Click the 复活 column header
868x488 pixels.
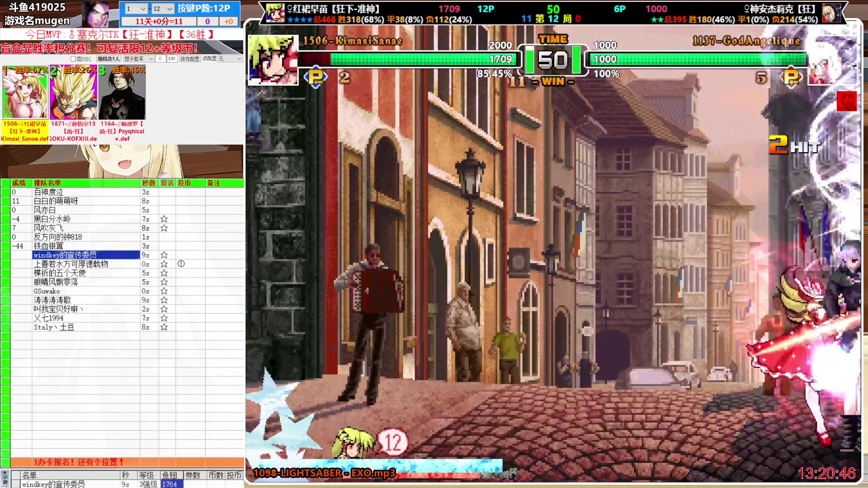167,183
